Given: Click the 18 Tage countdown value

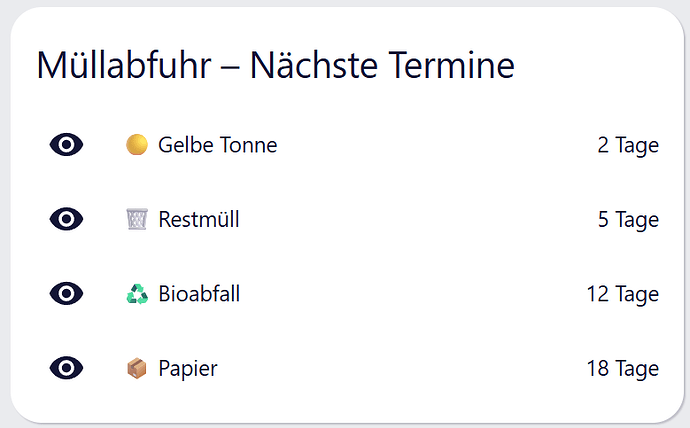Looking at the screenshot, I should [x=623, y=368].
